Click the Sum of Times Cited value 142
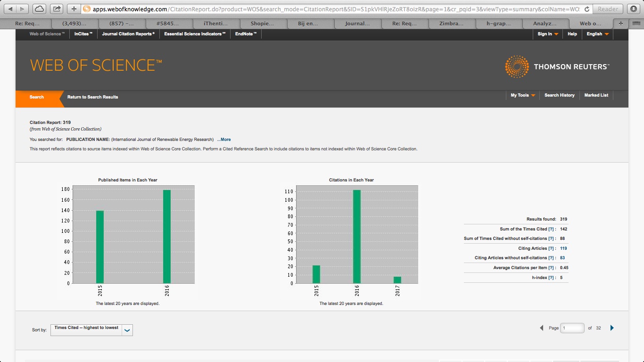This screenshot has width=644, height=362. point(563,229)
